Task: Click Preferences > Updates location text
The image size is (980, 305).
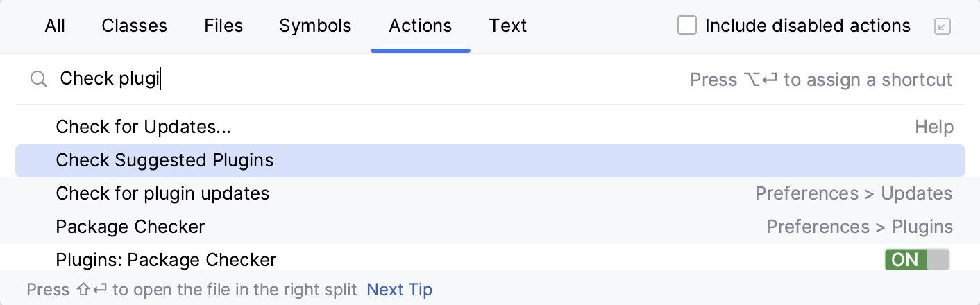Action: 854,193
